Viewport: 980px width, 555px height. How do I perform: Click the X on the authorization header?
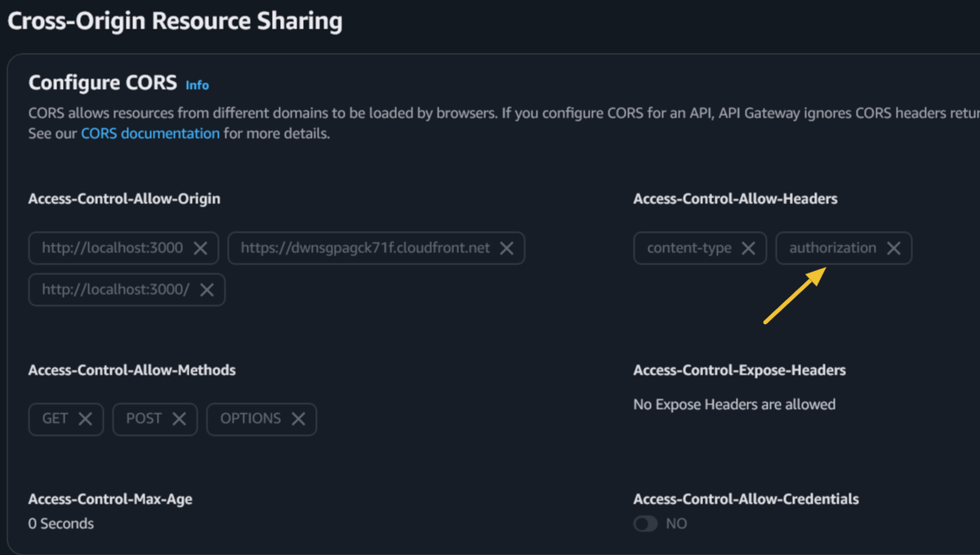(x=893, y=248)
